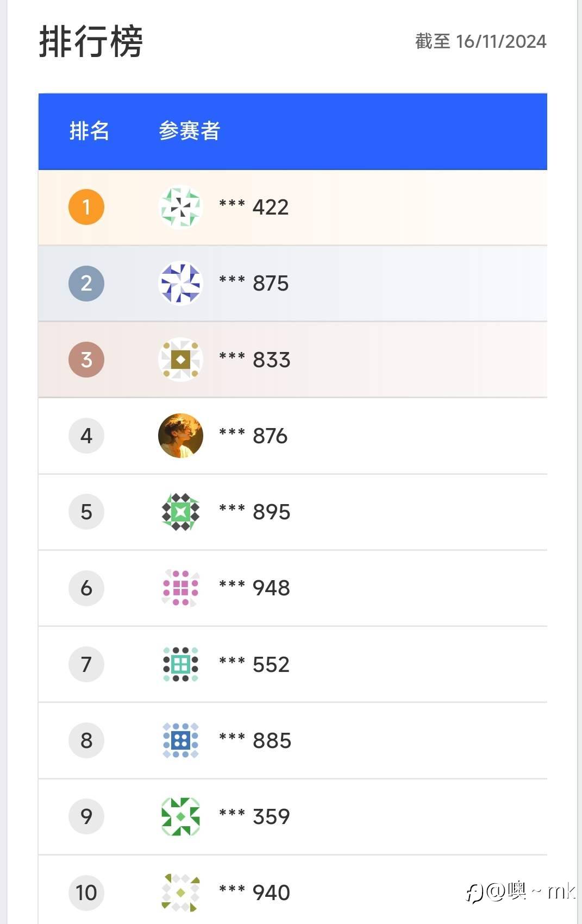Screen dimensions: 582x924
Task: Select the orange rank 1 badge
Action: point(86,207)
